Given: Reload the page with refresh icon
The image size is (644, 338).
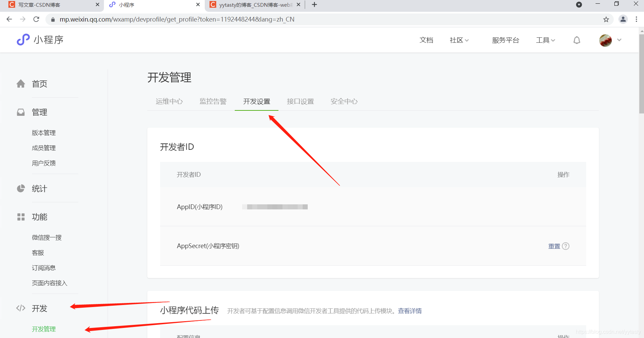Looking at the screenshot, I should [36, 19].
